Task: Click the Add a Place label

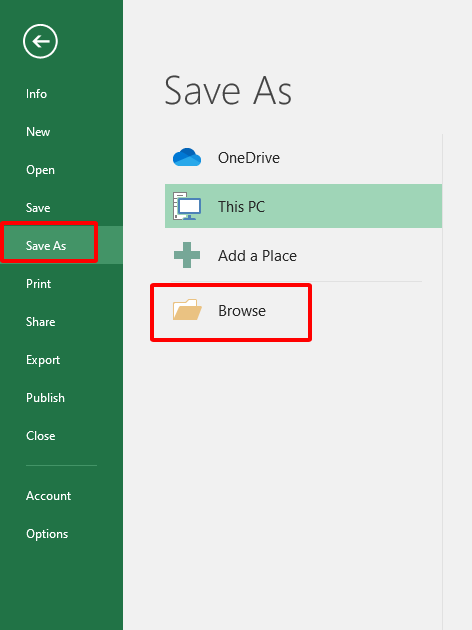Action: pyautogui.click(x=257, y=256)
